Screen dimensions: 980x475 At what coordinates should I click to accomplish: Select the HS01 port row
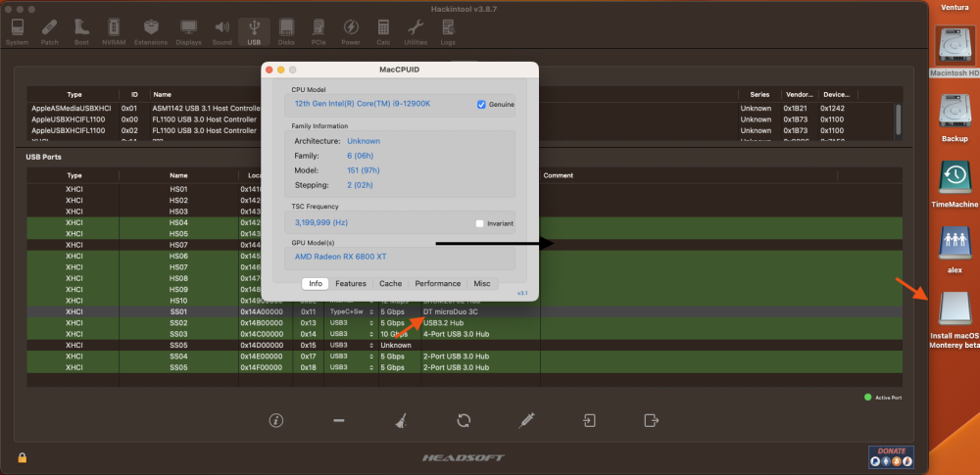(x=465, y=189)
